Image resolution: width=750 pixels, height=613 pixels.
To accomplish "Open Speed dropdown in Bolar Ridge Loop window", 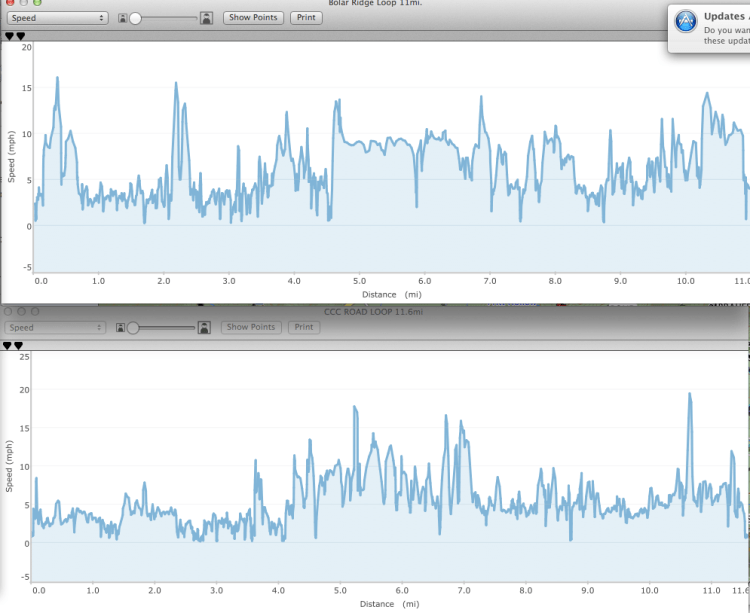I will coord(57,18).
